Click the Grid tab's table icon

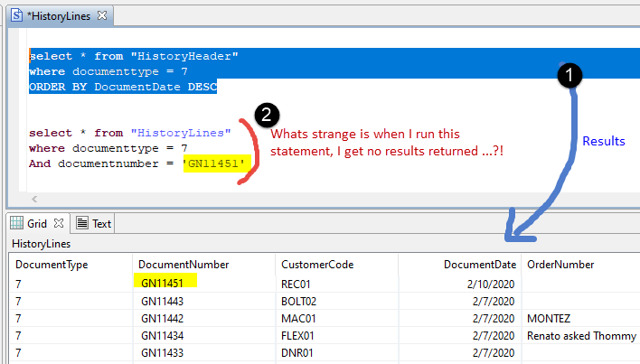click(15, 223)
